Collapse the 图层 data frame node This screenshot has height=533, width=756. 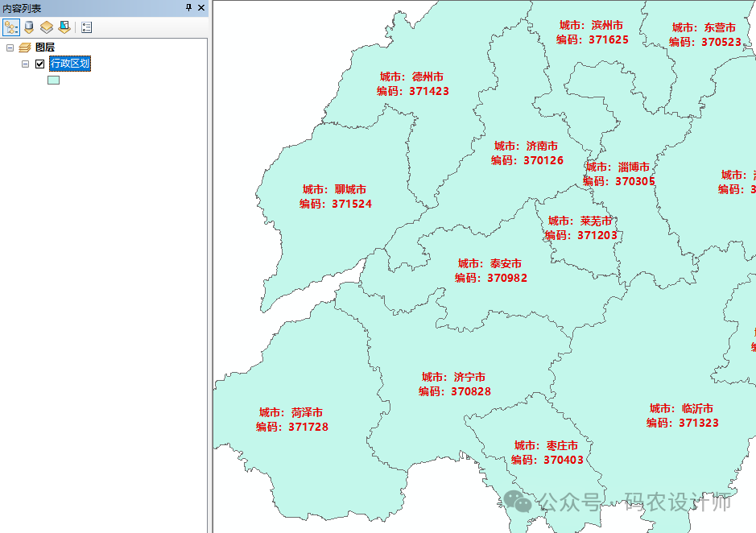[10, 48]
